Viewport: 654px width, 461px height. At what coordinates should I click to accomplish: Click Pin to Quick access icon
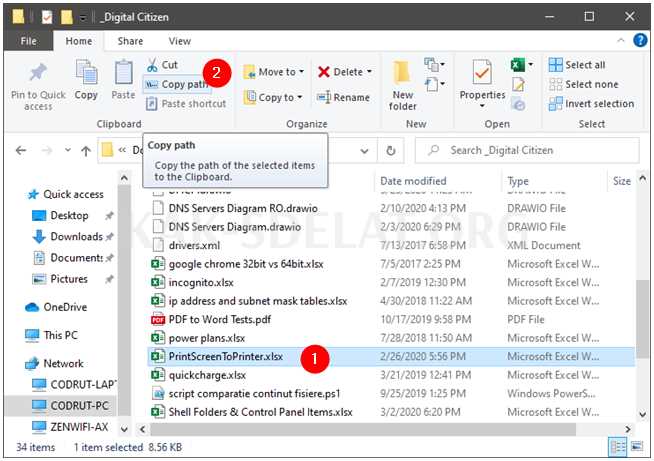[38, 73]
